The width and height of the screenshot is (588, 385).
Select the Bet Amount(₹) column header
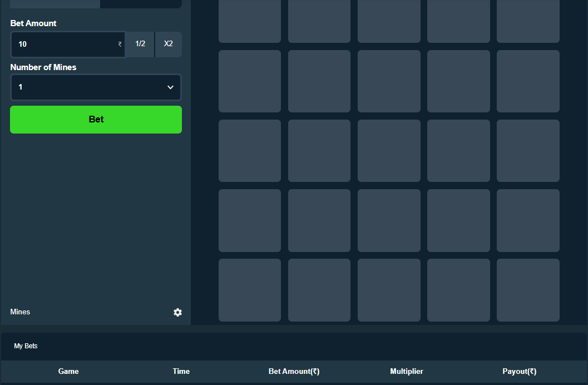294,372
